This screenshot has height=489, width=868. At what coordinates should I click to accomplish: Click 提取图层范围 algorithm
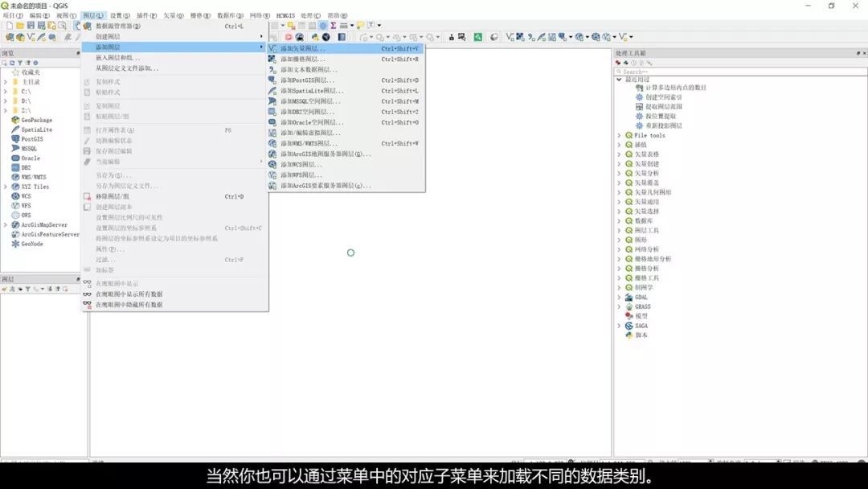click(x=663, y=106)
